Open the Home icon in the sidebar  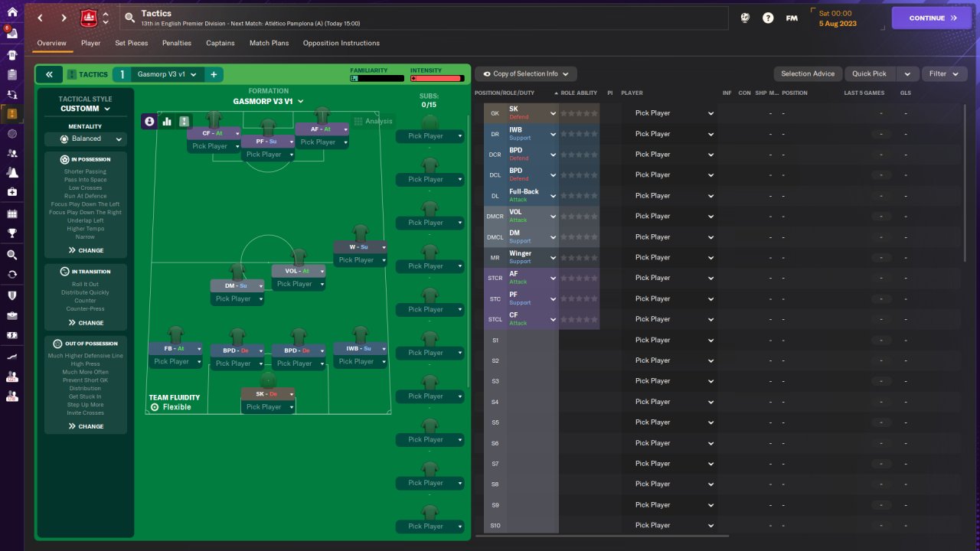pyautogui.click(x=11, y=11)
